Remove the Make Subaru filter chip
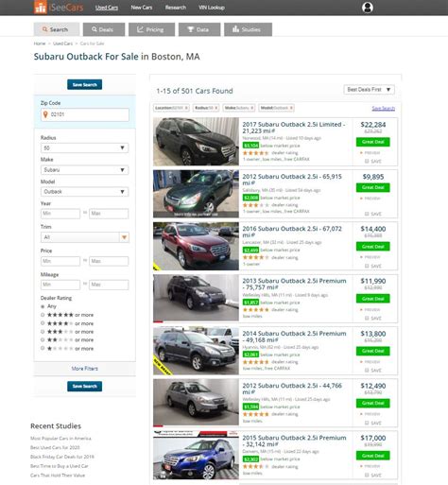This screenshot has height=485, width=448. pyautogui.click(x=252, y=108)
